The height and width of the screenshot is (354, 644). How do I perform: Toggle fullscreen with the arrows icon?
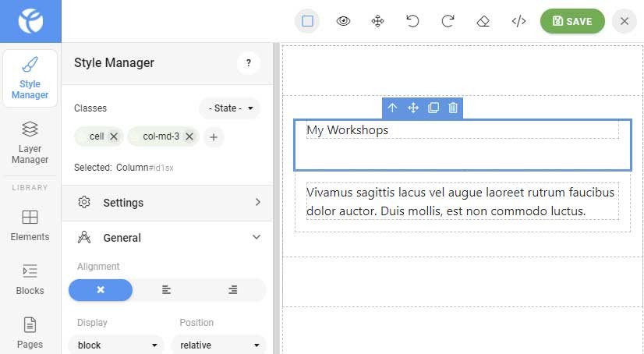[377, 21]
